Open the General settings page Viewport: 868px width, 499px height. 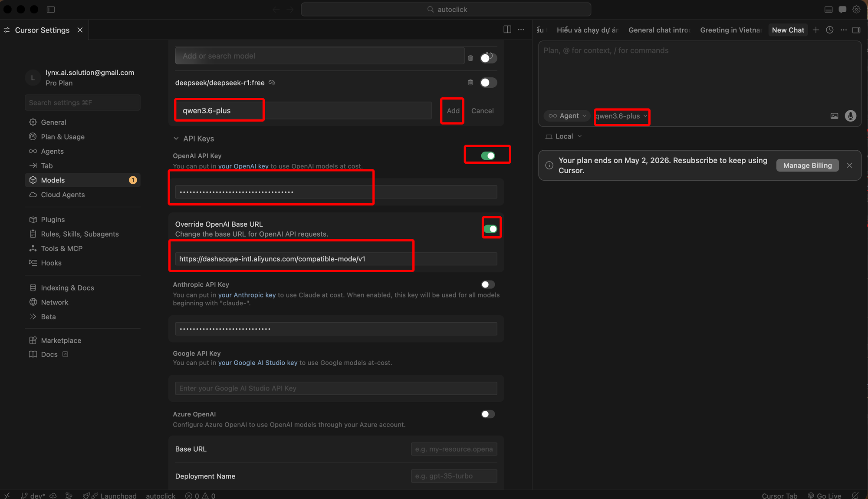(x=82, y=122)
